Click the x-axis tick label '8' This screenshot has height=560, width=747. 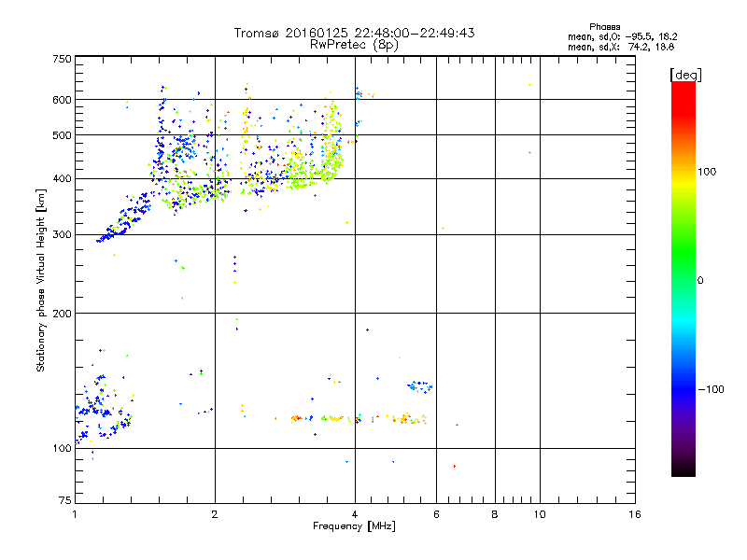[x=495, y=514]
